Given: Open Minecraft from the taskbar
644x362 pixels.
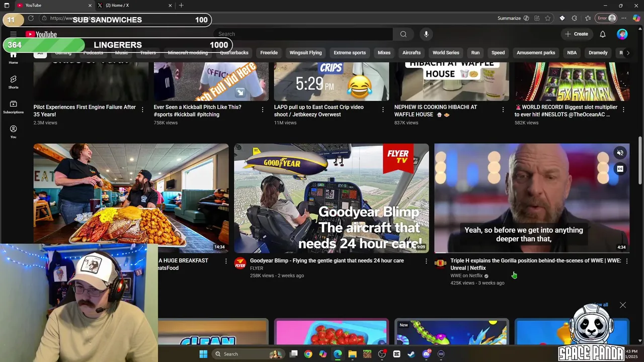Looking at the screenshot, I should [x=367, y=354].
